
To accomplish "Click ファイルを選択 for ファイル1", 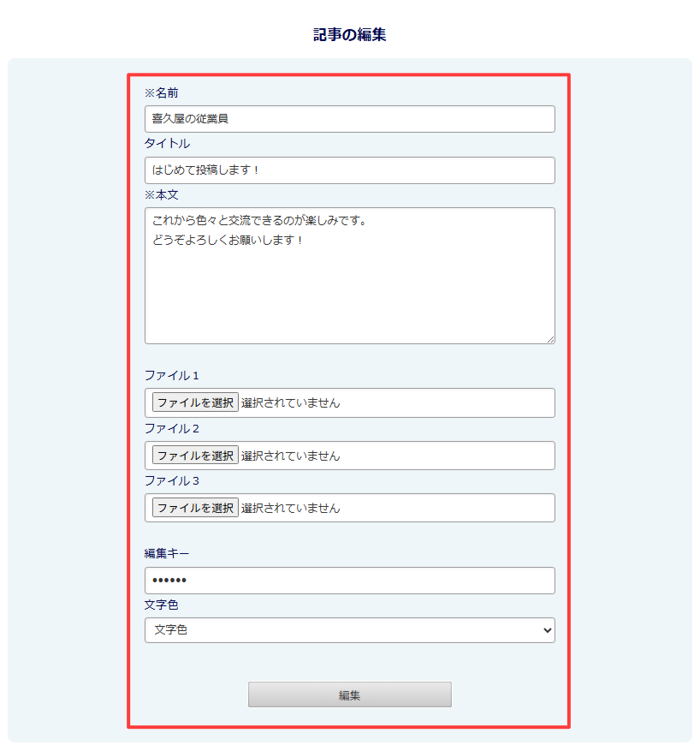I will pos(193,402).
